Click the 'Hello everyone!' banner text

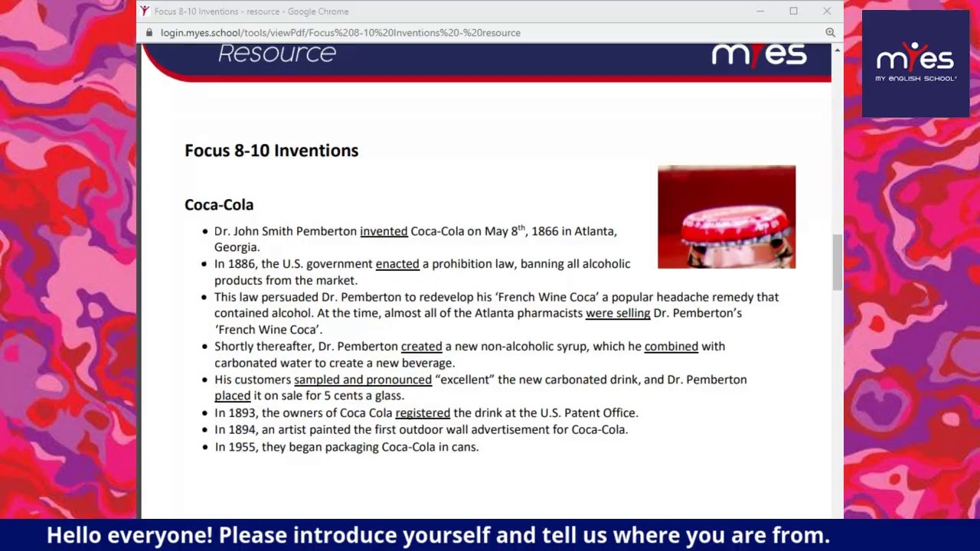coord(438,535)
